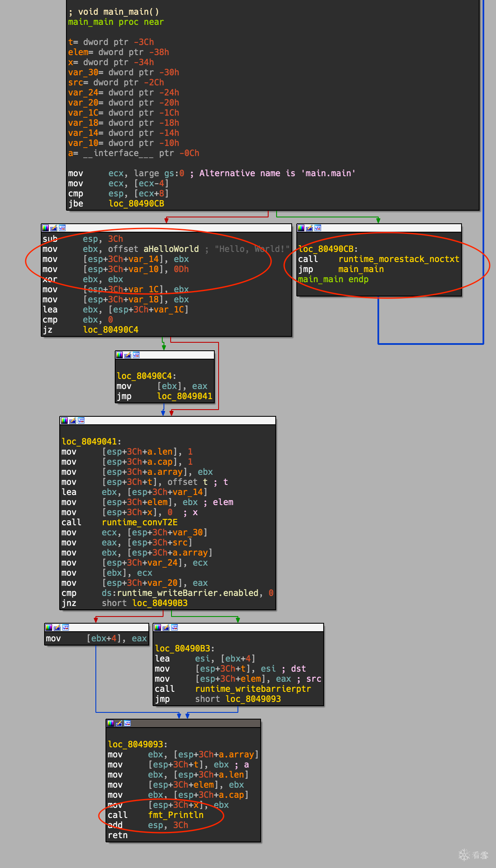Click the group nodes icon on the loc_80490B3 block
The width and height of the screenshot is (496, 868).
(x=174, y=627)
